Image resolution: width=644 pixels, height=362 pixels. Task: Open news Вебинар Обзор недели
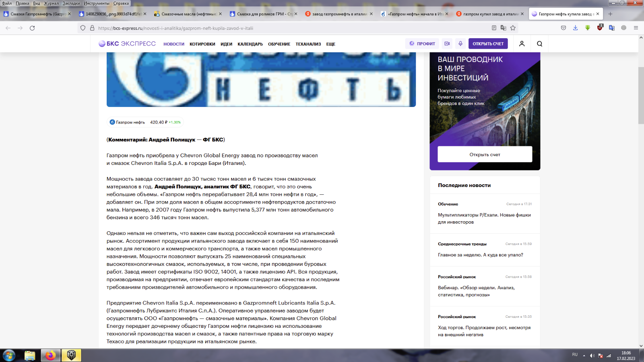pos(476,291)
